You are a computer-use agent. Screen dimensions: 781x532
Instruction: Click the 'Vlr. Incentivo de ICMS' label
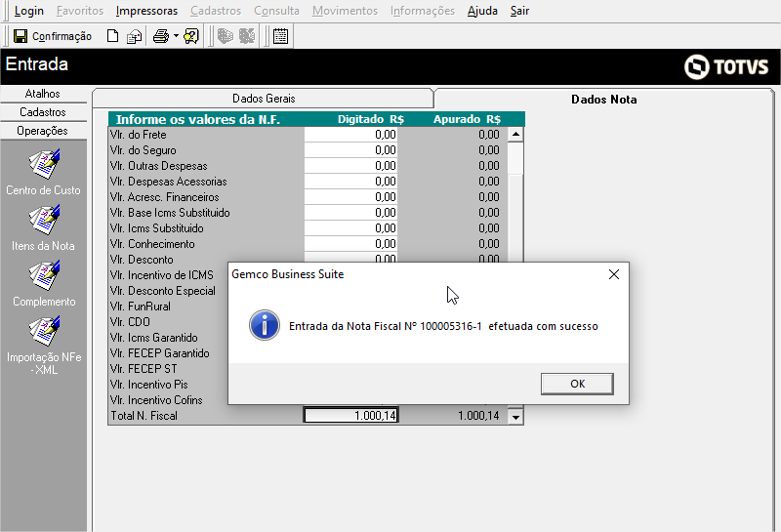[x=162, y=275]
